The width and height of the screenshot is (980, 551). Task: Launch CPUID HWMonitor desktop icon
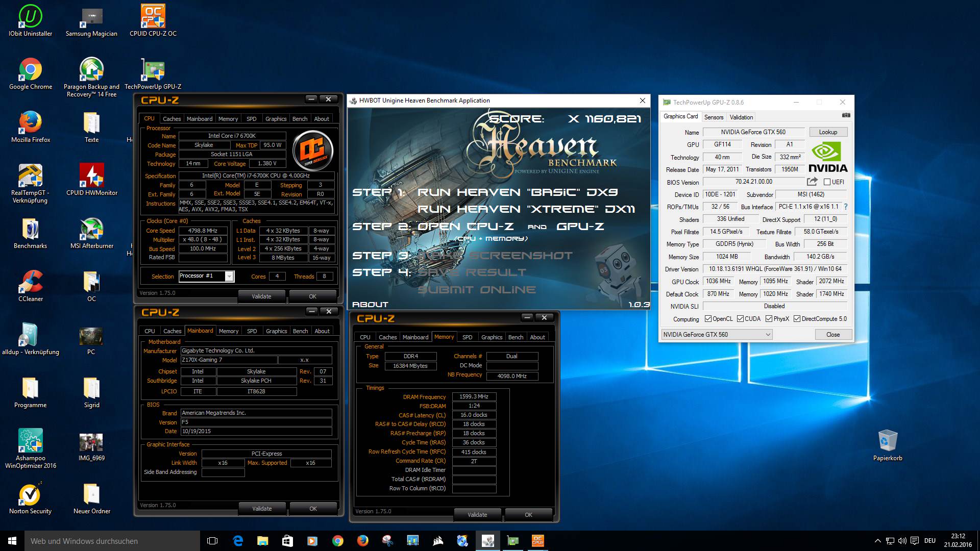click(91, 180)
